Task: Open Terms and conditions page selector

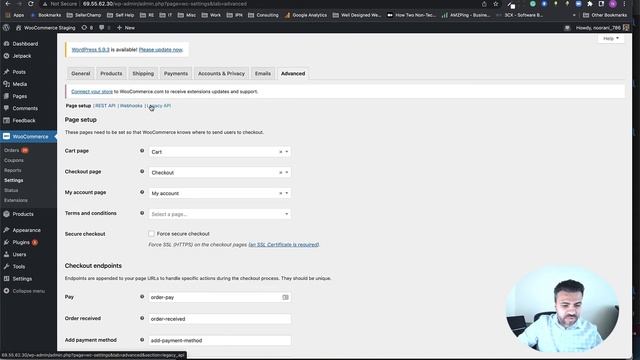Action: 220,214
